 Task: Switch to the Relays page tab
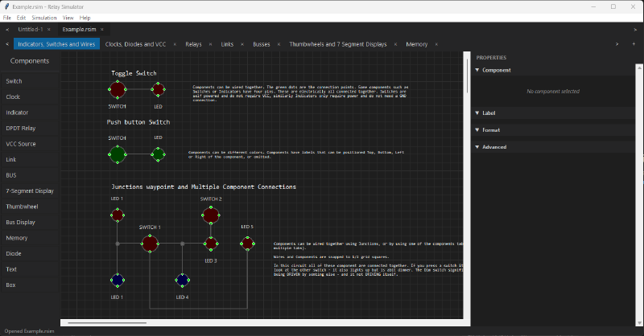(x=193, y=44)
